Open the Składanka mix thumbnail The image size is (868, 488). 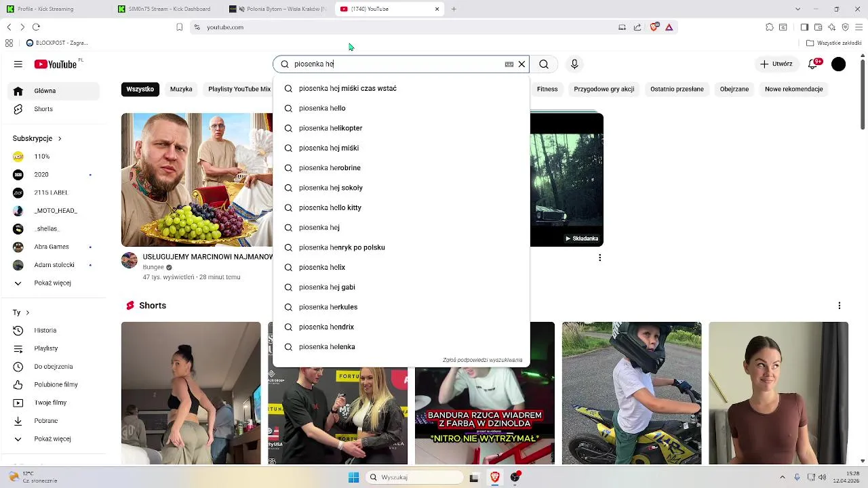click(567, 180)
